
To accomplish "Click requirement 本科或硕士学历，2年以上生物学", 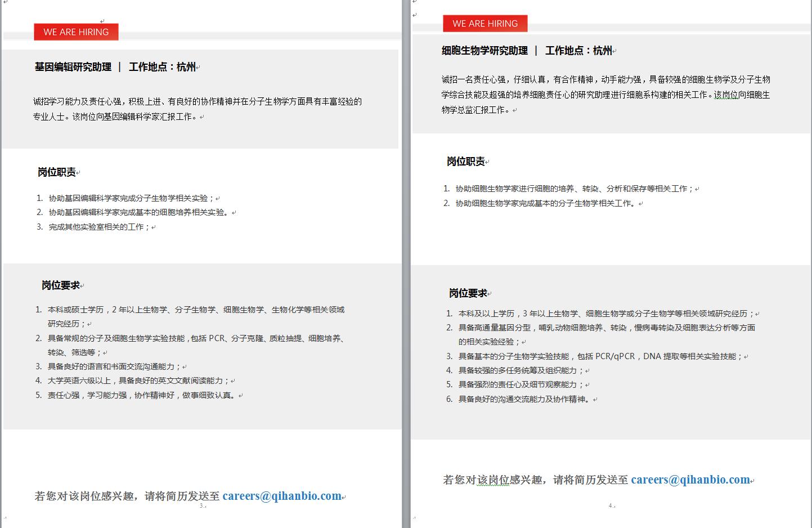I will click(x=196, y=316).
